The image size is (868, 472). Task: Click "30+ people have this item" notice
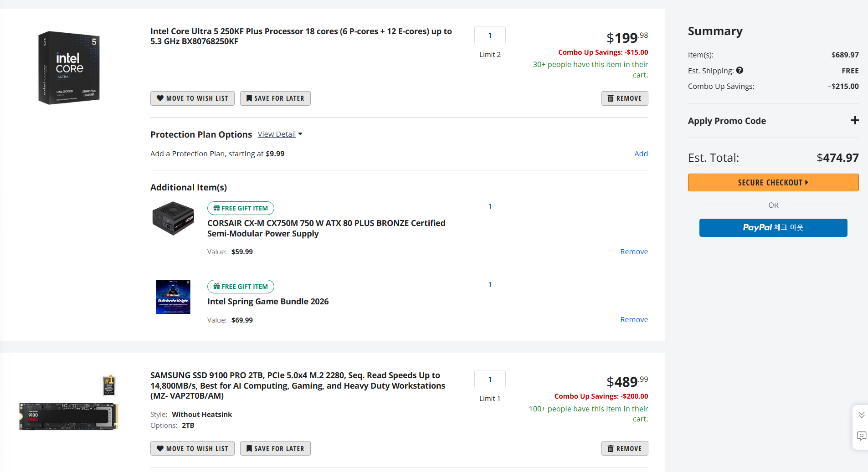pos(591,69)
